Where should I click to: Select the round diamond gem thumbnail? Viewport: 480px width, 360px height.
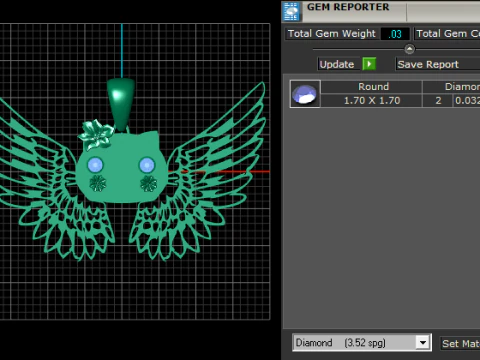pyautogui.click(x=305, y=94)
